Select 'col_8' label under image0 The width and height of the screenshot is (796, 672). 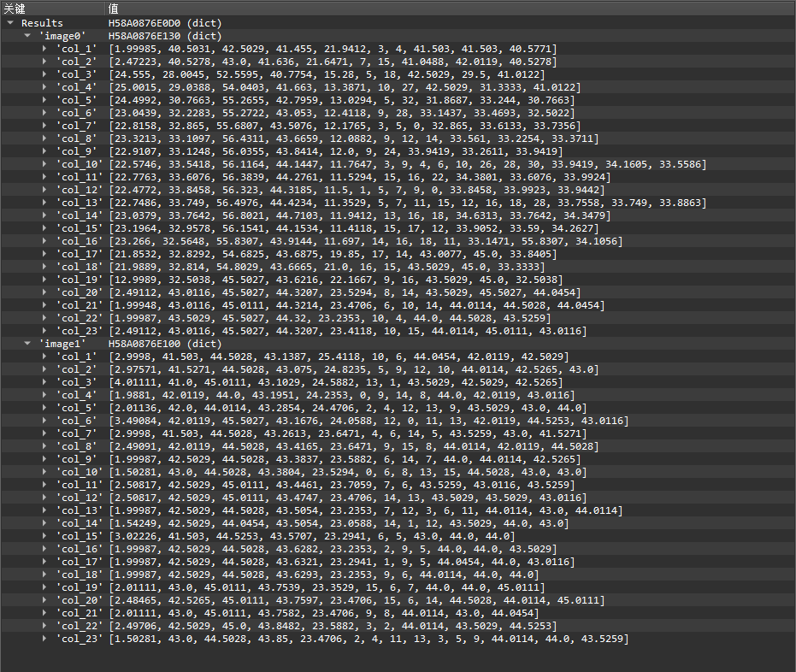76,139
